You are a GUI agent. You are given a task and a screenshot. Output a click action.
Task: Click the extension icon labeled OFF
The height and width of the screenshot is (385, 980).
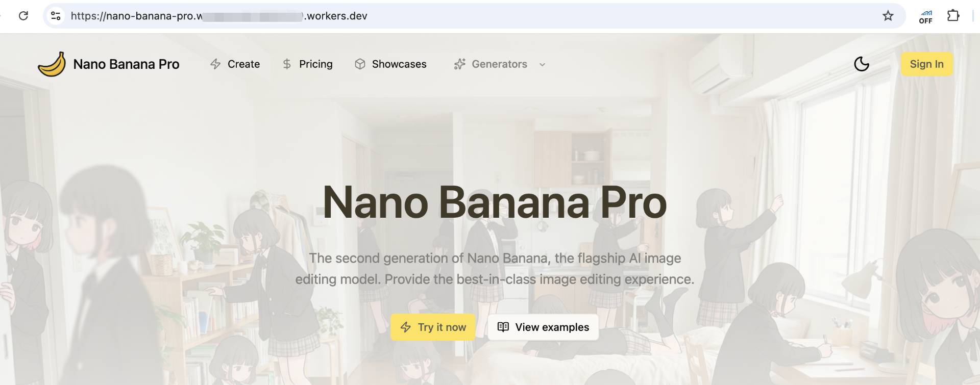[925, 16]
